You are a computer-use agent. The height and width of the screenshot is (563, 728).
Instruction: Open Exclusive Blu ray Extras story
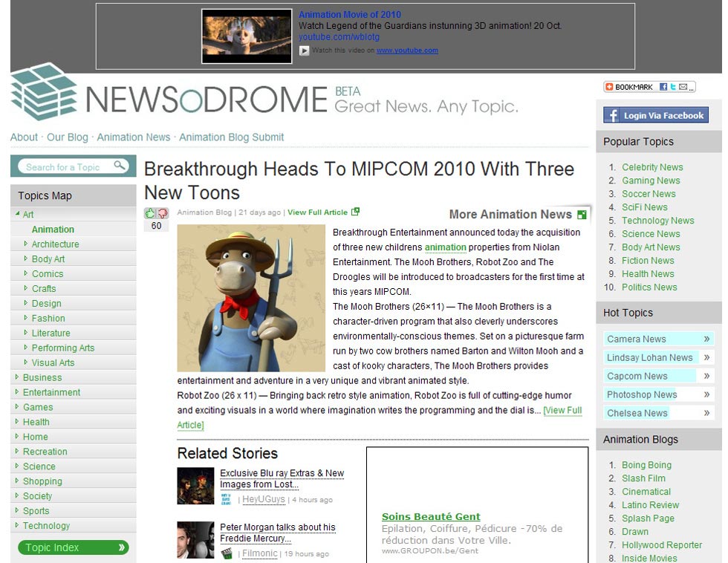pyautogui.click(x=282, y=478)
